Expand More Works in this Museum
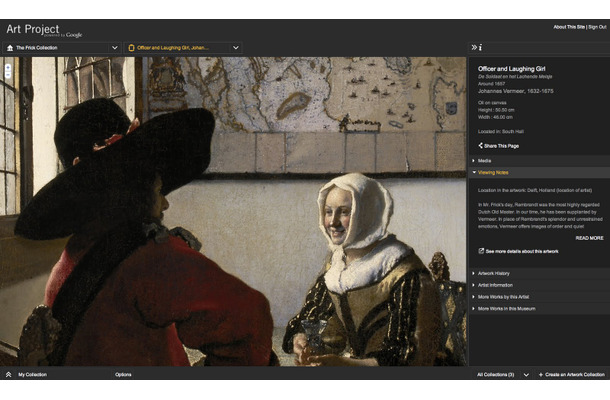Screen dimensions: 610x400 (x=539, y=309)
